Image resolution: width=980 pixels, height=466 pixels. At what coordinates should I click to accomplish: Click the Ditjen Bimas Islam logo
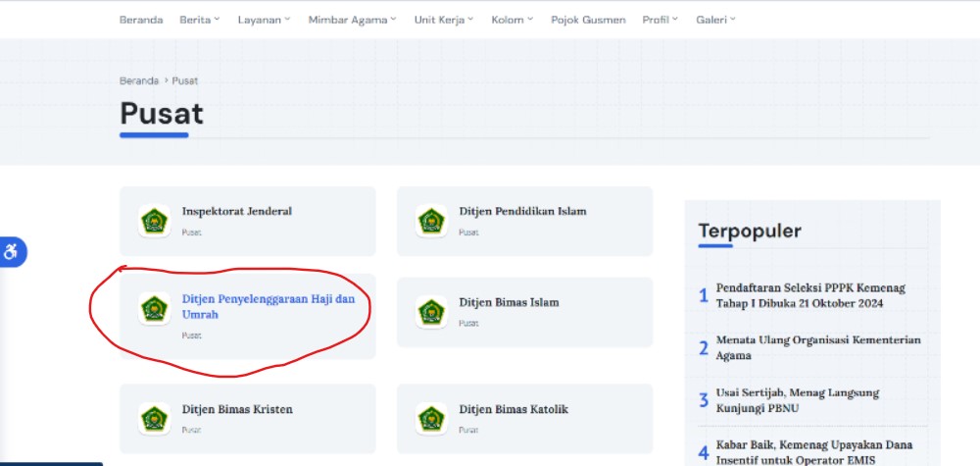[x=431, y=312]
